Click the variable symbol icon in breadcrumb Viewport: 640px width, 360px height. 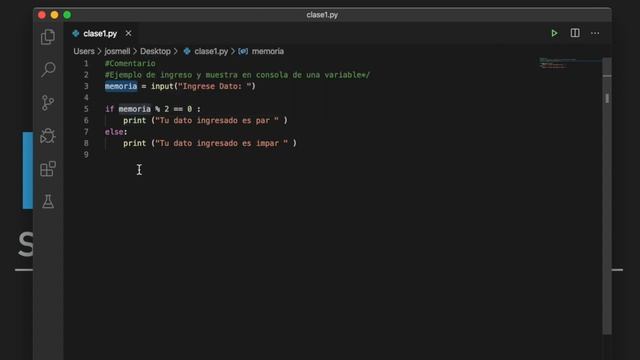tap(243, 51)
